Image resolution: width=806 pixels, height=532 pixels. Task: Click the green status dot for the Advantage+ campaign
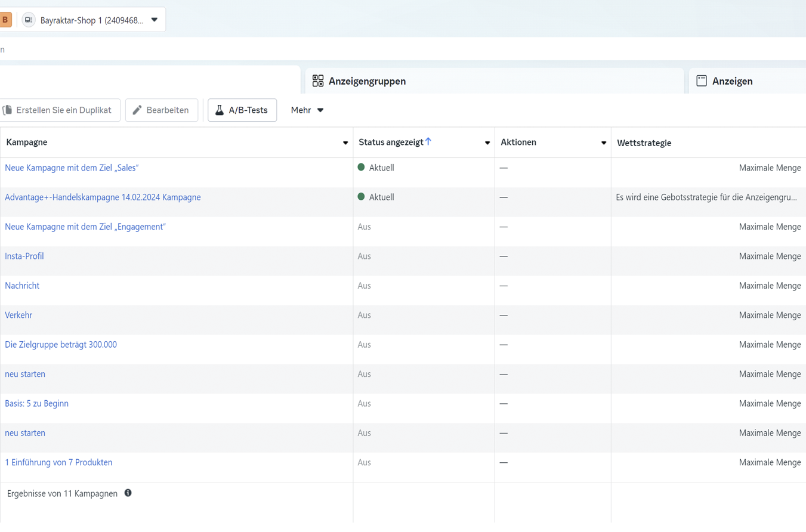click(361, 197)
